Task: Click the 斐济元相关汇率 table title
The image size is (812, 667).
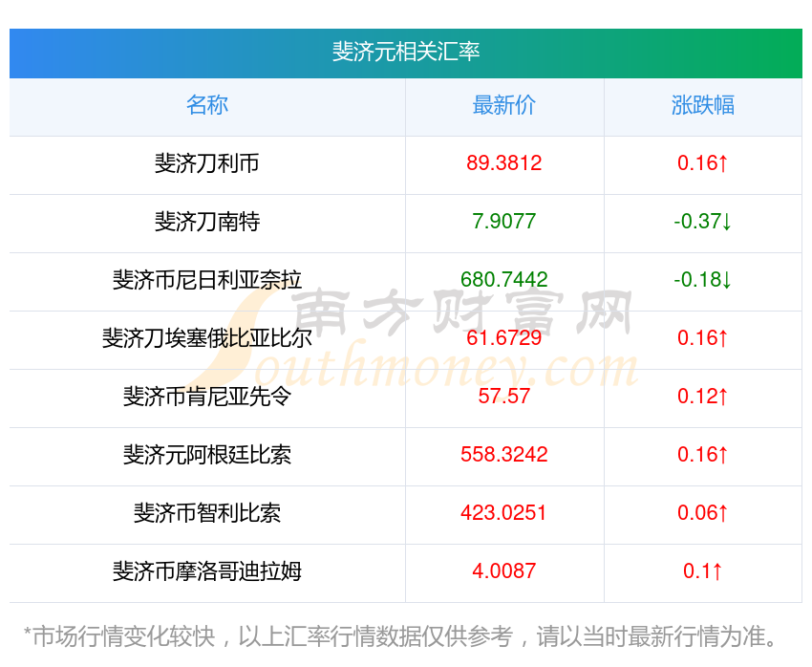Action: (405, 52)
